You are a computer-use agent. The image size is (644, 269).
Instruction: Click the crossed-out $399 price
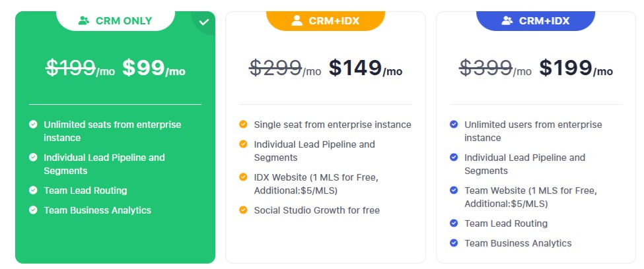point(486,68)
